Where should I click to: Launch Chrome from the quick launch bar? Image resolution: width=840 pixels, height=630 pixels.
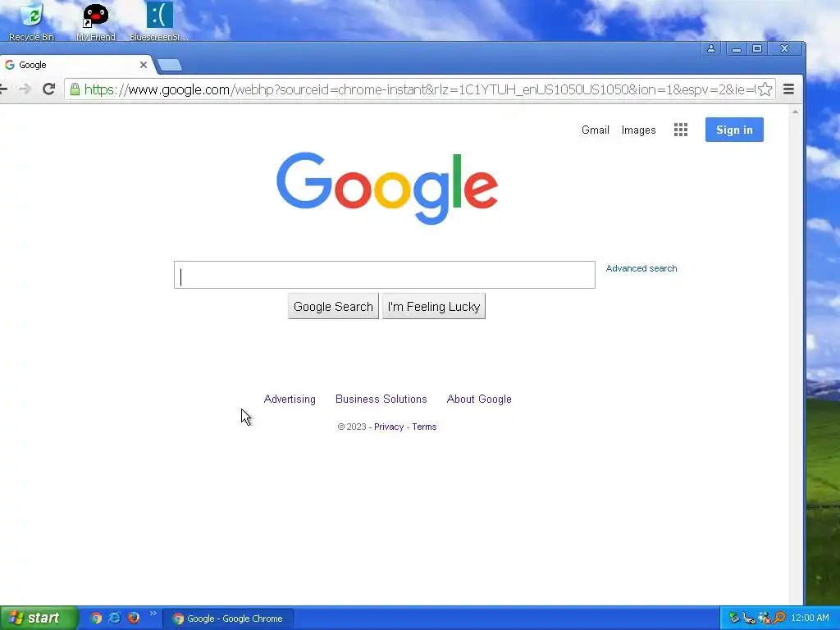click(x=95, y=618)
